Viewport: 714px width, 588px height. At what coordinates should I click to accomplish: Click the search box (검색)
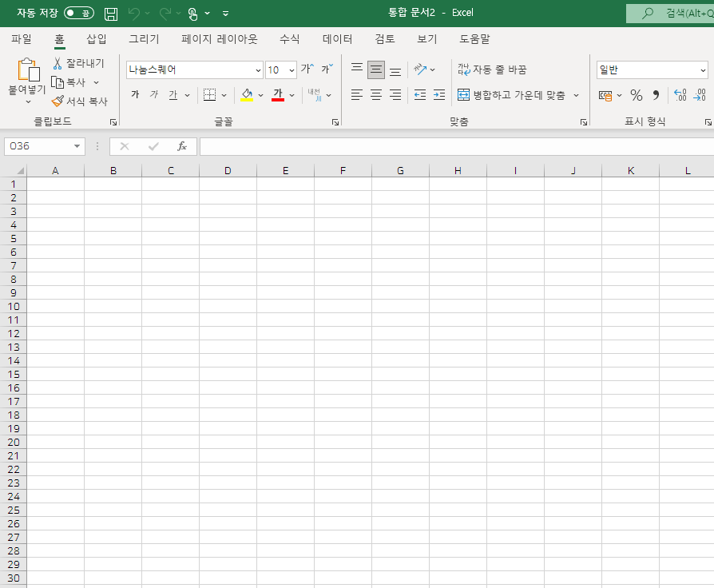670,14
